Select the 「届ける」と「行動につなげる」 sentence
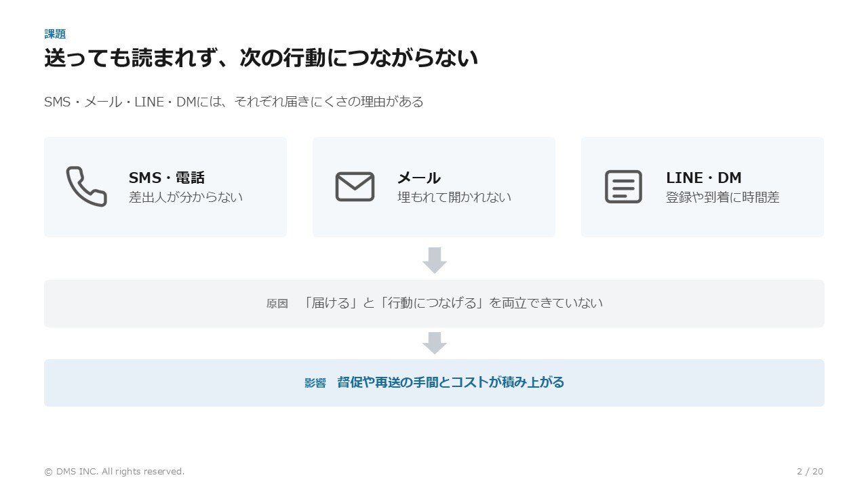The image size is (868, 488). click(x=452, y=303)
